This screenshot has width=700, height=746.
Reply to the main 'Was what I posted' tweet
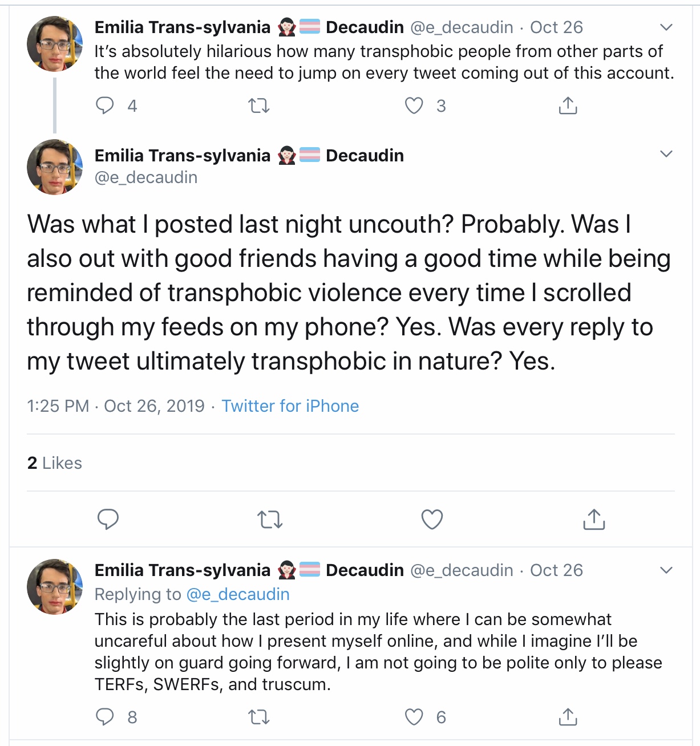click(108, 519)
